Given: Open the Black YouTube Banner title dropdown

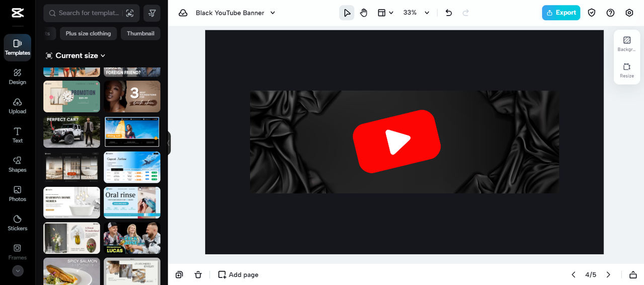Looking at the screenshot, I should click(235, 13).
